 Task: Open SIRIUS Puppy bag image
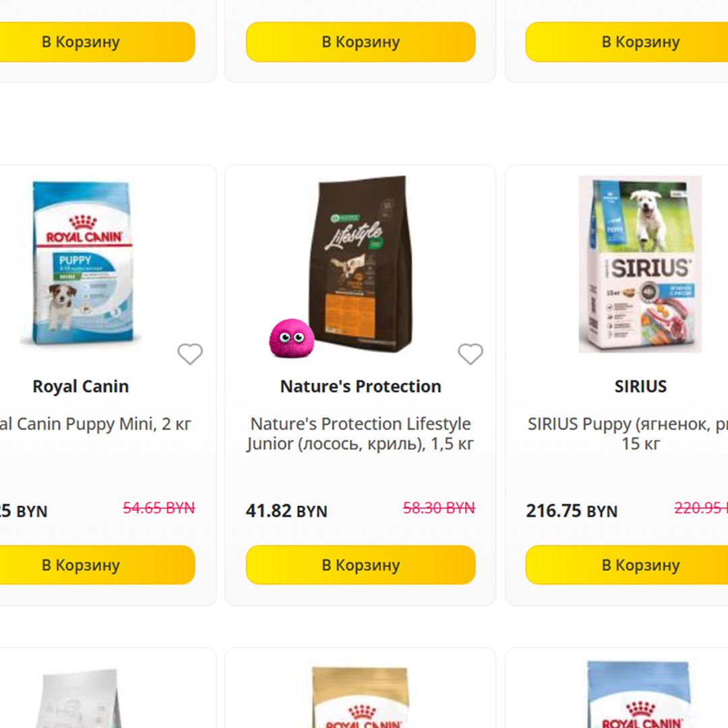pyautogui.click(x=640, y=264)
